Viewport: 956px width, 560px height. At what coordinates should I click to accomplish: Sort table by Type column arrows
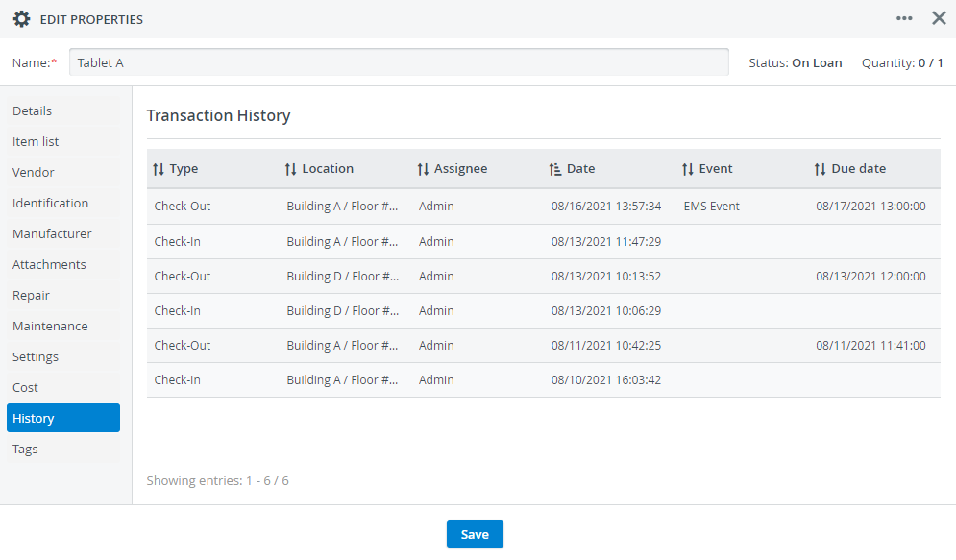point(159,169)
